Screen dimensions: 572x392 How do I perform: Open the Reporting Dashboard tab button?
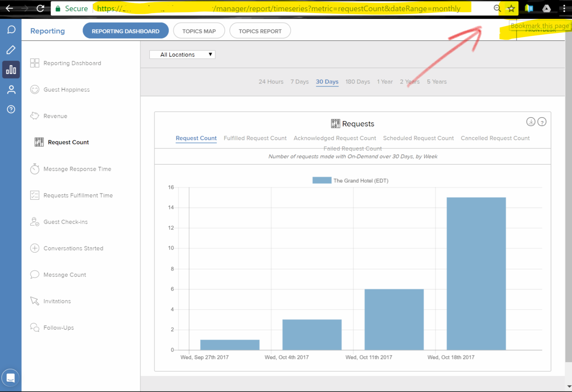pyautogui.click(x=125, y=31)
